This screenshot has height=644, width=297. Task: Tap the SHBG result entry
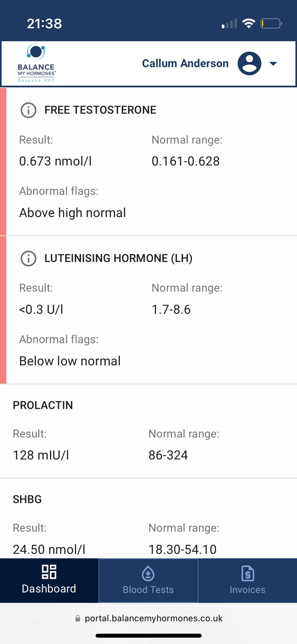coord(148,518)
